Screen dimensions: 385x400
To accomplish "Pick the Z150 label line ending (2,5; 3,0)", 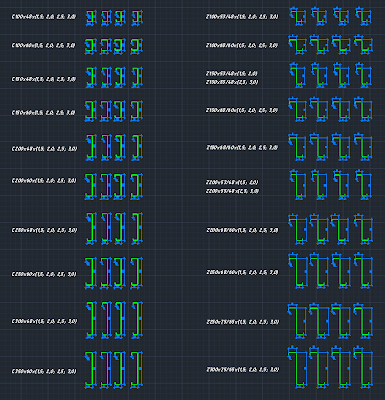I will pyautogui.click(x=232, y=82).
